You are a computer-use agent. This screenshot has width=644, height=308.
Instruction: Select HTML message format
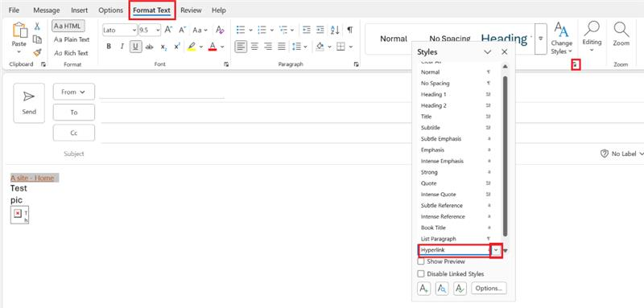click(x=68, y=26)
